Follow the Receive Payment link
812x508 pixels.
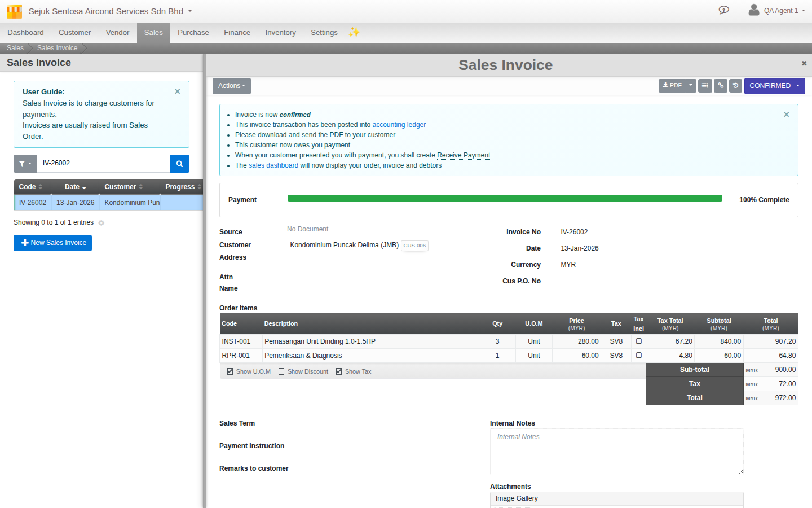464,155
